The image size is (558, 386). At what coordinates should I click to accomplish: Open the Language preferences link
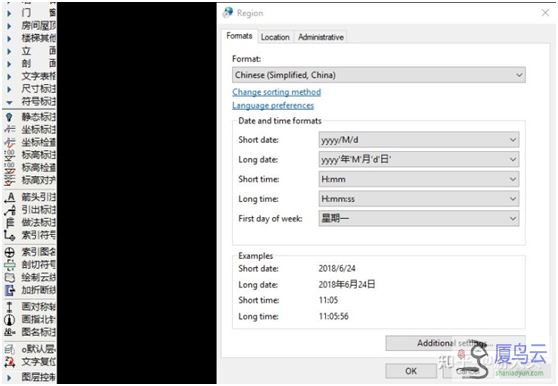coord(273,106)
